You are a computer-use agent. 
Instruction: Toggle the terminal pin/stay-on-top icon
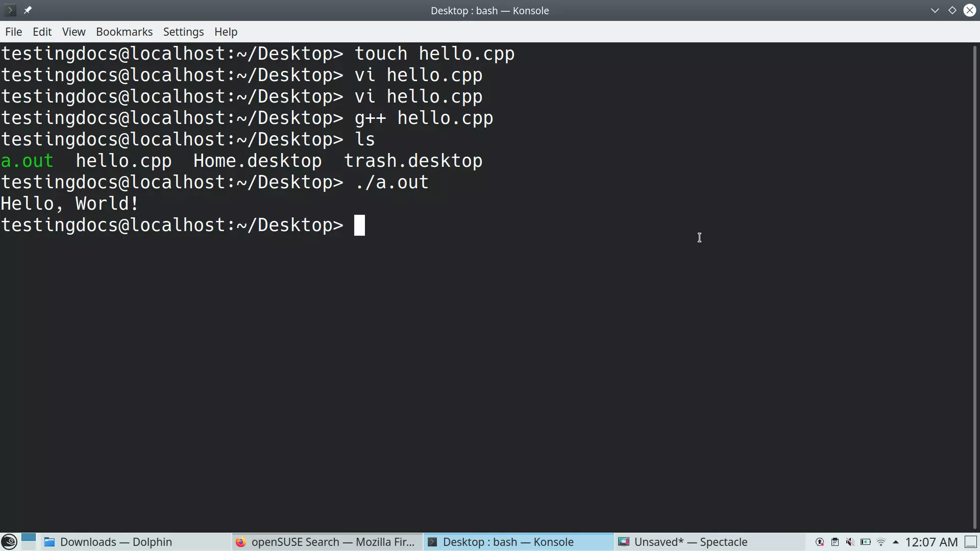28,10
